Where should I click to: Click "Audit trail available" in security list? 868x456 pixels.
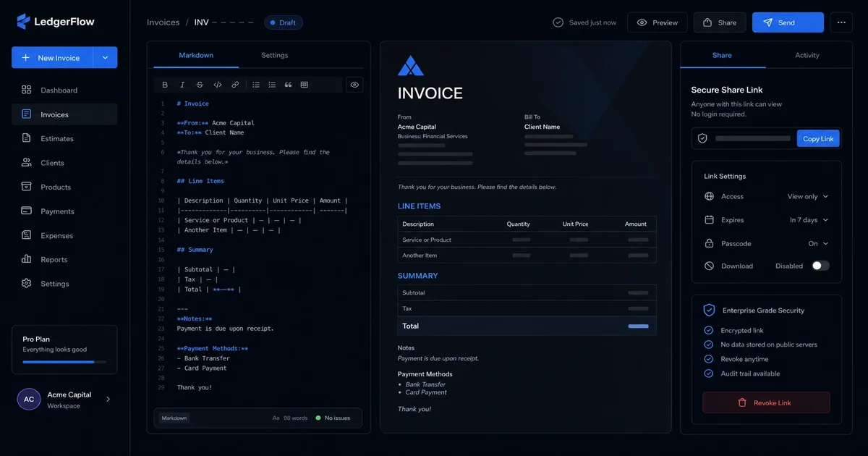click(x=750, y=373)
